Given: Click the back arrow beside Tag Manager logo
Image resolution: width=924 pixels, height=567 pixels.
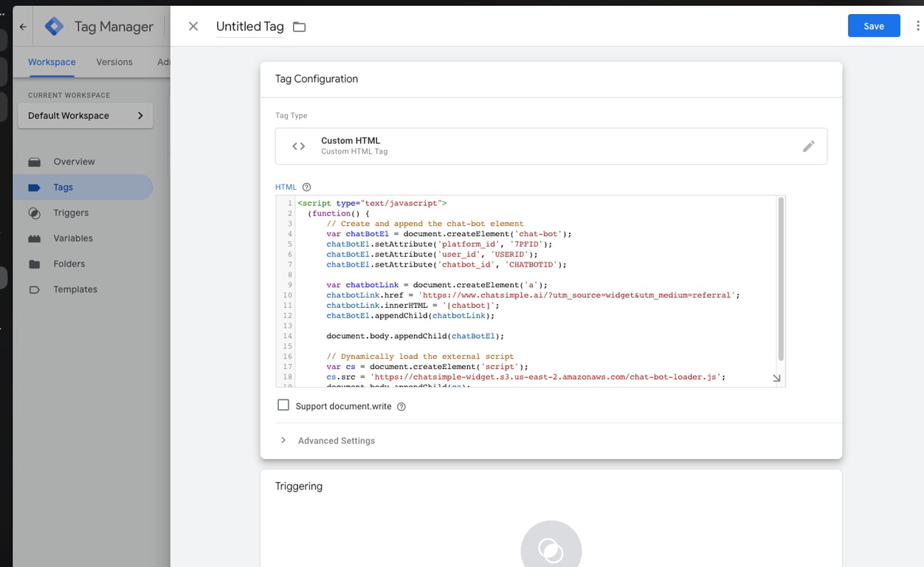Looking at the screenshot, I should [23, 27].
